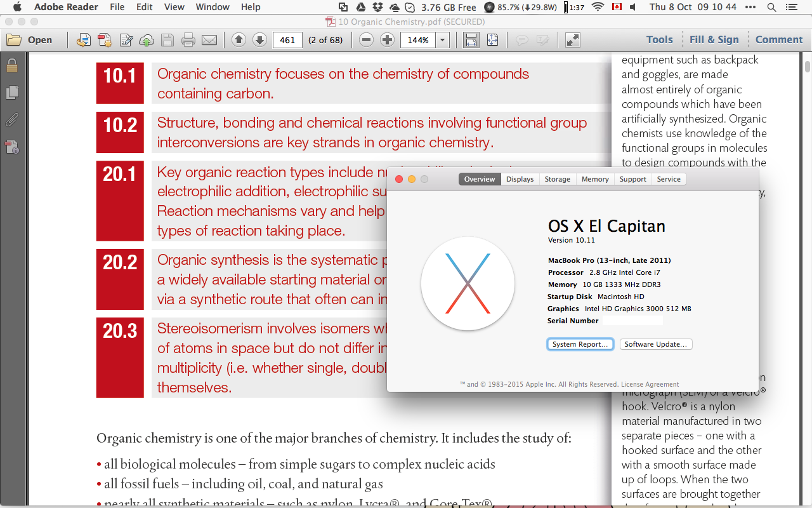Click the vertical scrollbar thumb
This screenshot has width=812, height=508.
(x=807, y=67)
